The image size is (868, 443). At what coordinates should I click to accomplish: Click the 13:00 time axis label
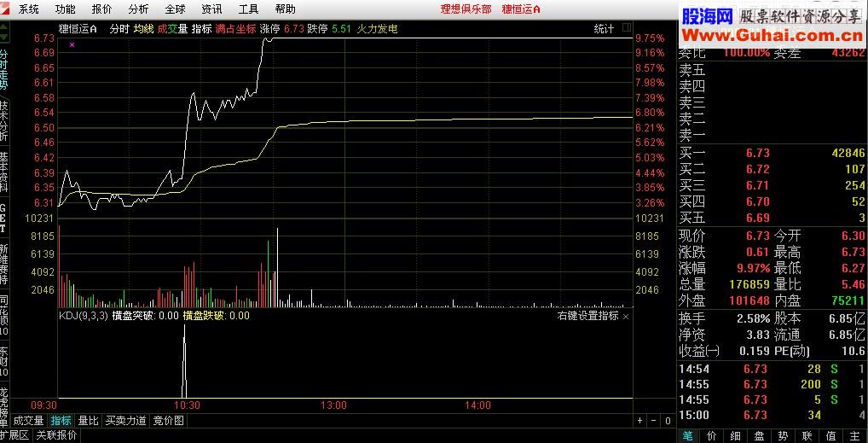click(333, 405)
